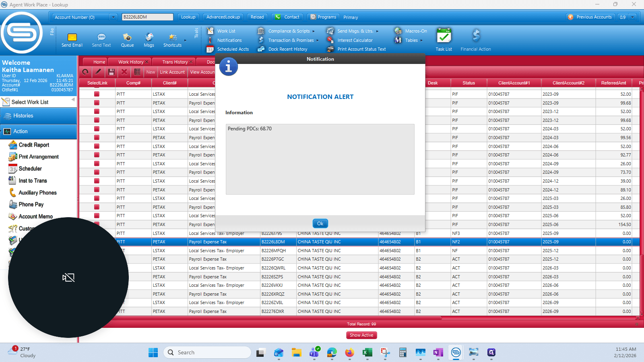Open Auxiliary Phones sidebar item
The image size is (644, 362).
[33, 193]
